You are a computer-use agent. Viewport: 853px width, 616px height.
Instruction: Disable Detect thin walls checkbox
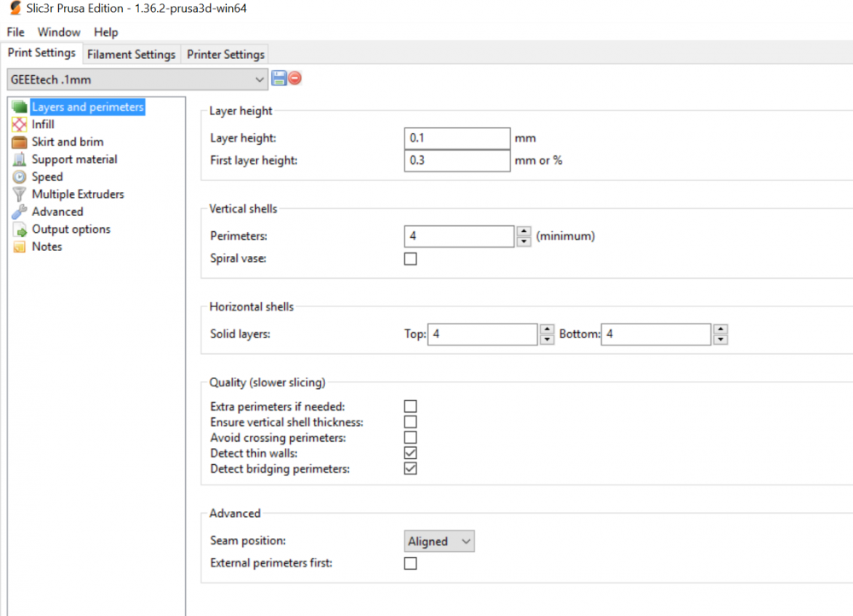(x=410, y=453)
